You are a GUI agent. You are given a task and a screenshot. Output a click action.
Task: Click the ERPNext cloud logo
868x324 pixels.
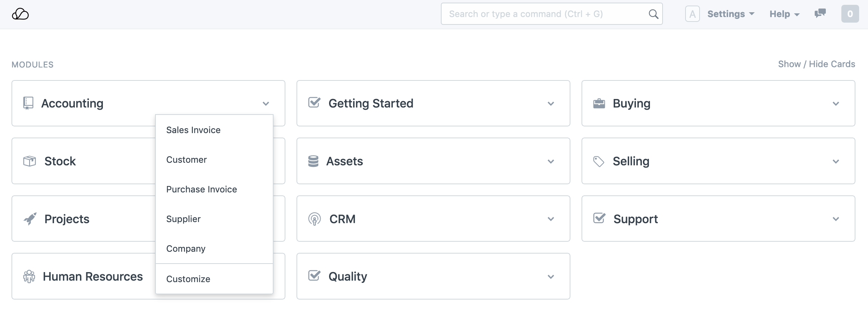tap(20, 14)
